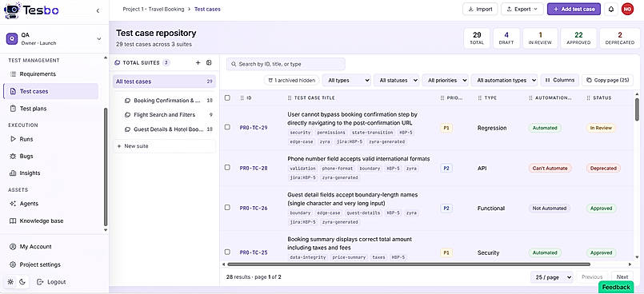Open Knowledge base

[50, 220]
